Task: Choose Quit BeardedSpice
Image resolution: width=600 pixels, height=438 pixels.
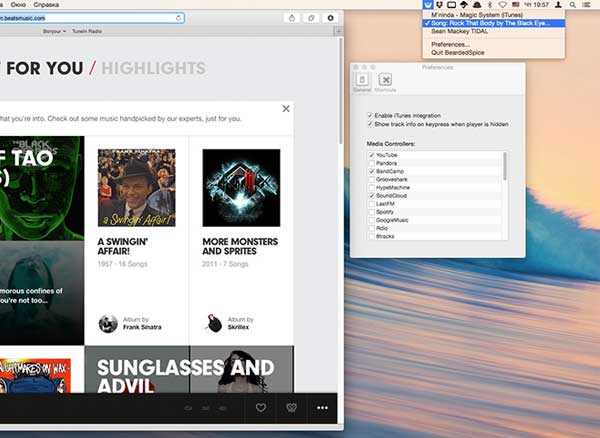Action: coord(494,53)
